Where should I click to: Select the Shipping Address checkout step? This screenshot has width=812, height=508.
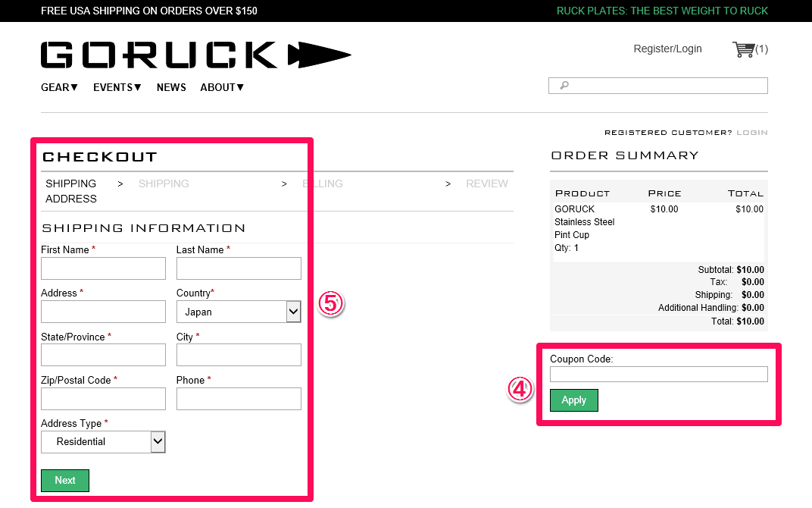(71, 191)
